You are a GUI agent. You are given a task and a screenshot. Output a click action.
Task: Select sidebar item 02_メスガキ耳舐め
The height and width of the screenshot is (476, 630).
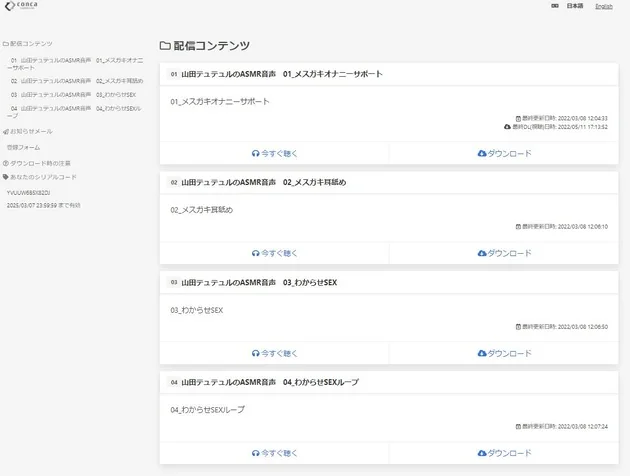77,81
